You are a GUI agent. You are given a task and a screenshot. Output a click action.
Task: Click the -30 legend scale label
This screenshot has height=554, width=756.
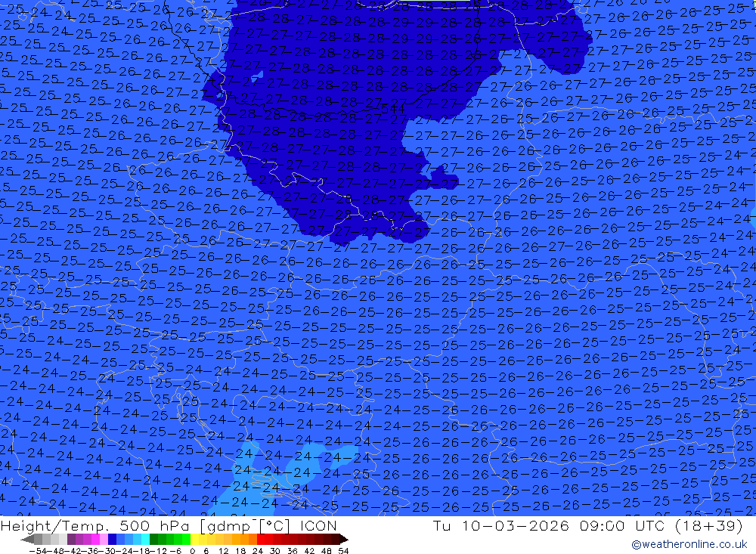pyautogui.click(x=108, y=551)
